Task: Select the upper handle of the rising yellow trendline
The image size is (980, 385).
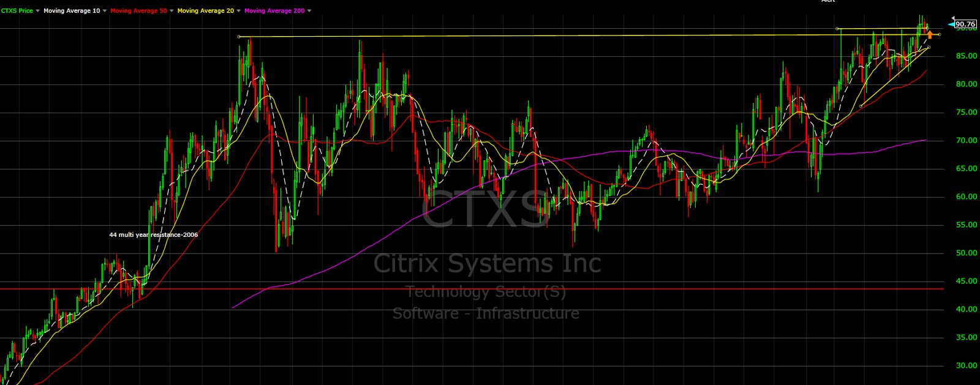Action: click(929, 47)
